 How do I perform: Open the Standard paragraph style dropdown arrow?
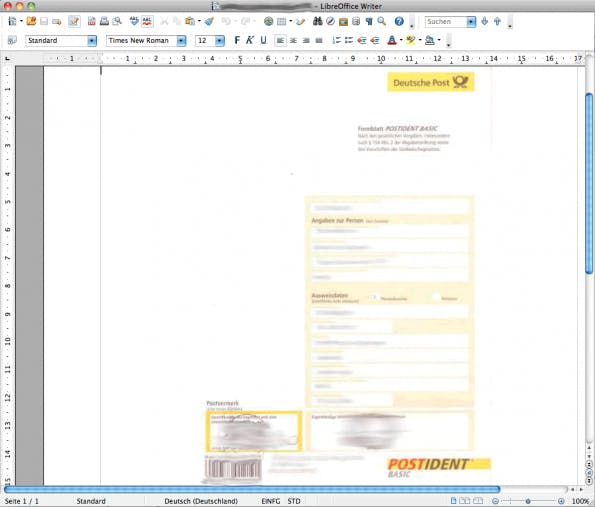click(x=92, y=41)
